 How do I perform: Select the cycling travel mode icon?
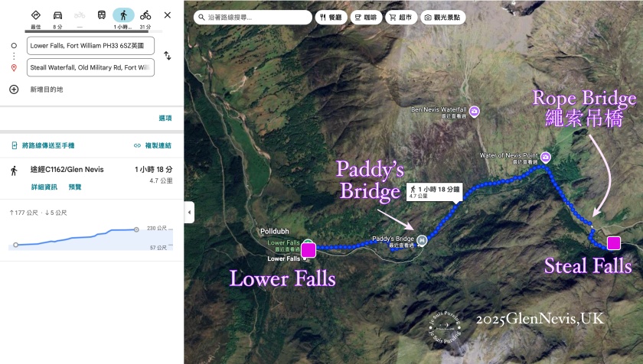point(145,15)
